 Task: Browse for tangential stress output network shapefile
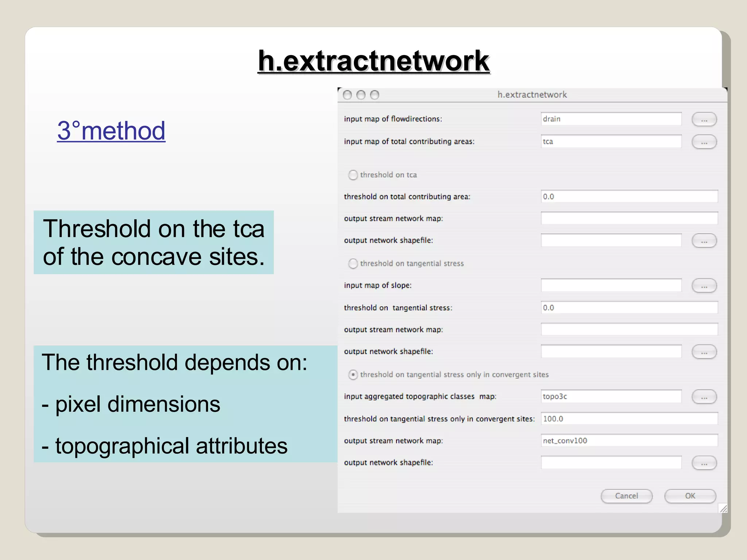click(x=704, y=352)
